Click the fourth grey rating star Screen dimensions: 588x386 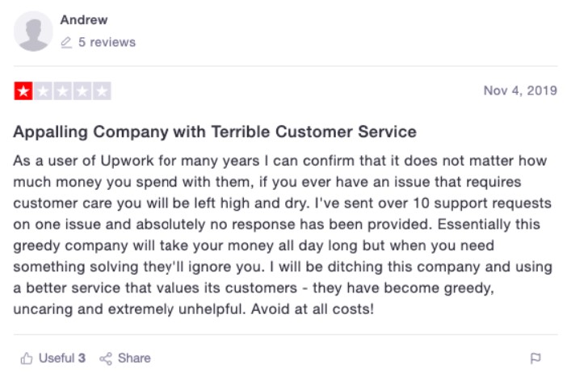tap(82, 91)
